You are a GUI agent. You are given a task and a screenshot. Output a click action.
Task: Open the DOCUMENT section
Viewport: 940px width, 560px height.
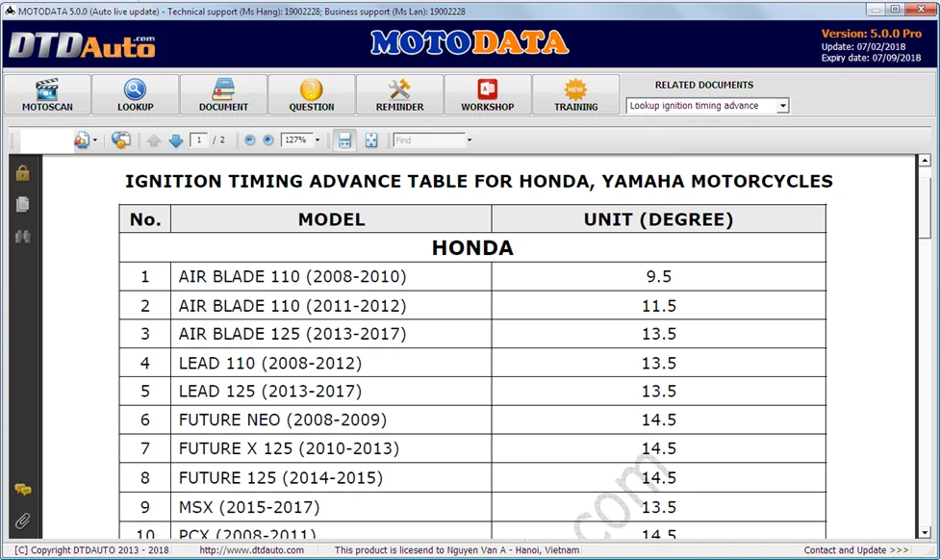coord(223,93)
